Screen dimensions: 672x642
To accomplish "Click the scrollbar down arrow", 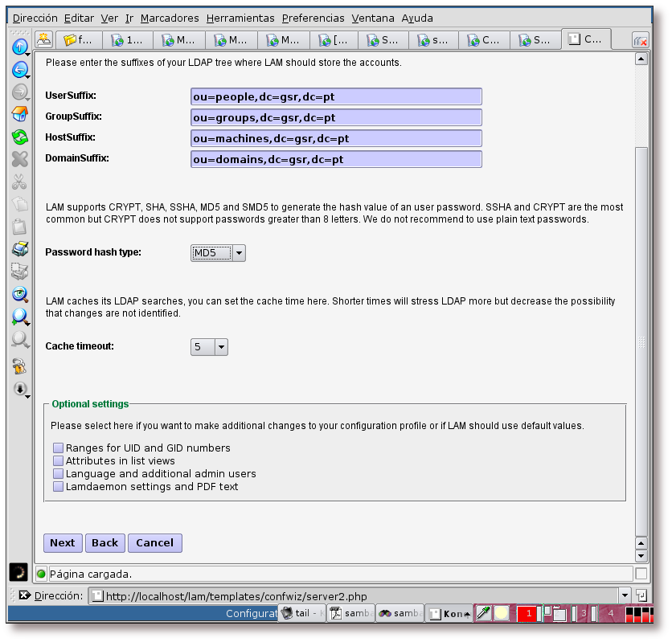I will [642, 555].
